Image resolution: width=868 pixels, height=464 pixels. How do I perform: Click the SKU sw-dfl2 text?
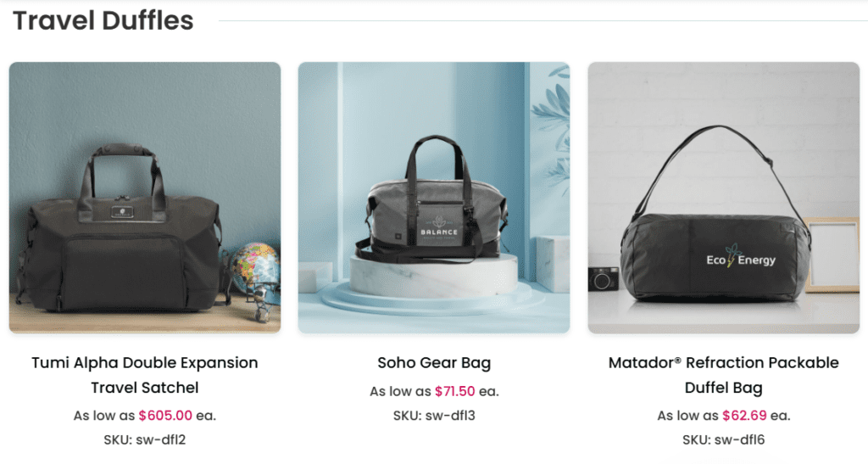click(x=145, y=439)
